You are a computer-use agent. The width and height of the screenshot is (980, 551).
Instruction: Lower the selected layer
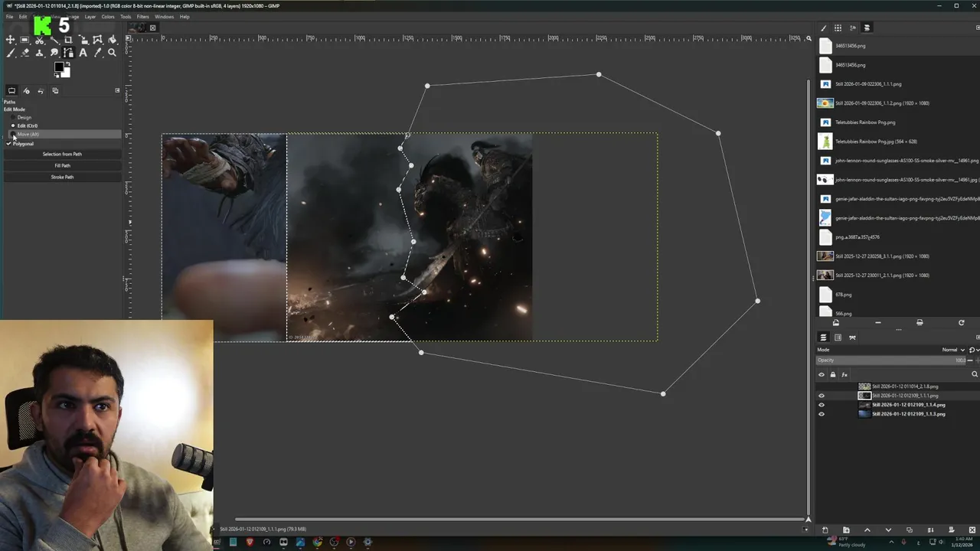click(888, 530)
